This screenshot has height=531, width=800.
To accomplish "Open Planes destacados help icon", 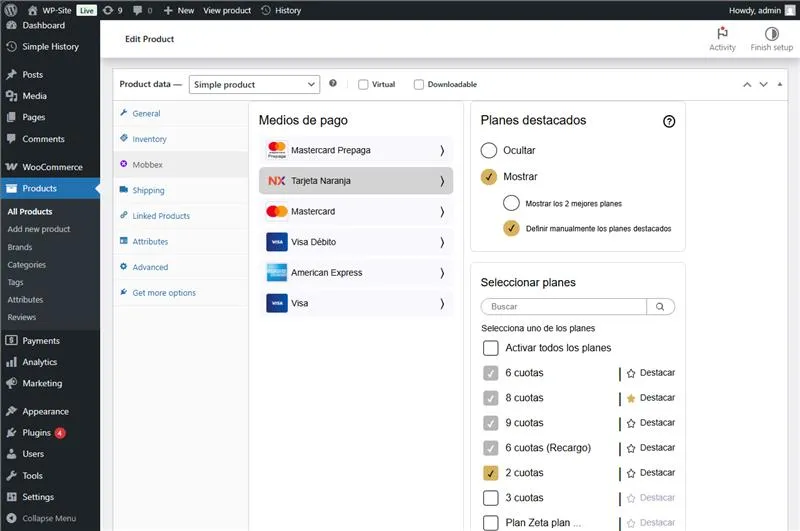I will click(x=669, y=121).
